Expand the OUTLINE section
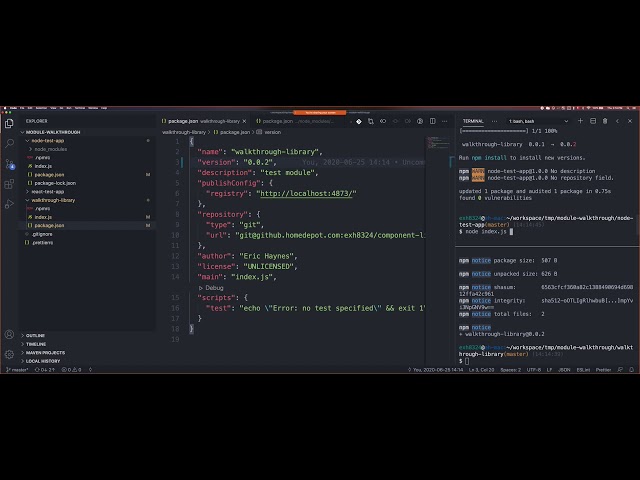Image resolution: width=640 pixels, height=480 pixels. [x=35, y=336]
